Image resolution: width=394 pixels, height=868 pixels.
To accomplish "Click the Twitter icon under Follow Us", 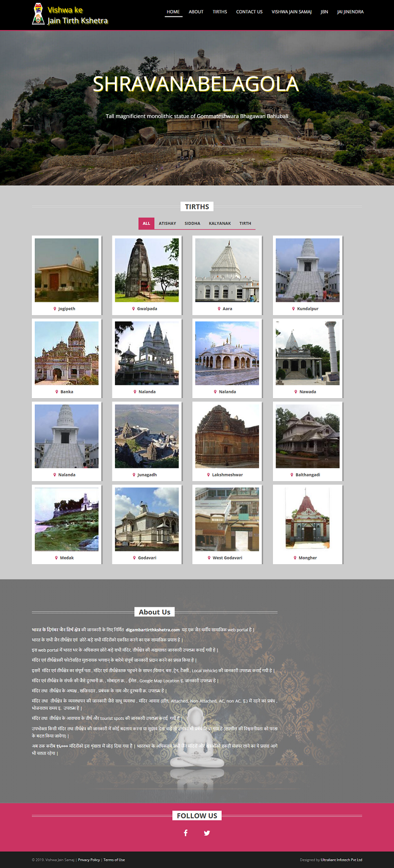I will pos(207,833).
